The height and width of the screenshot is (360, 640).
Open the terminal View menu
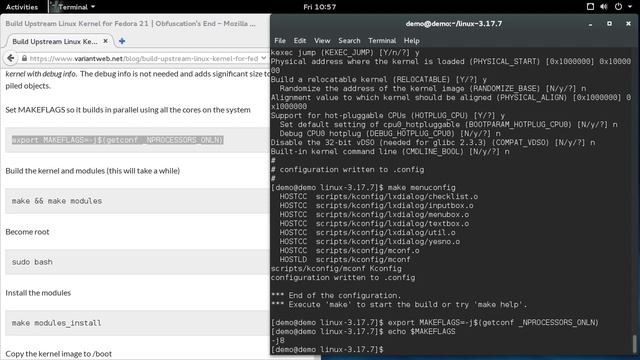point(322,41)
